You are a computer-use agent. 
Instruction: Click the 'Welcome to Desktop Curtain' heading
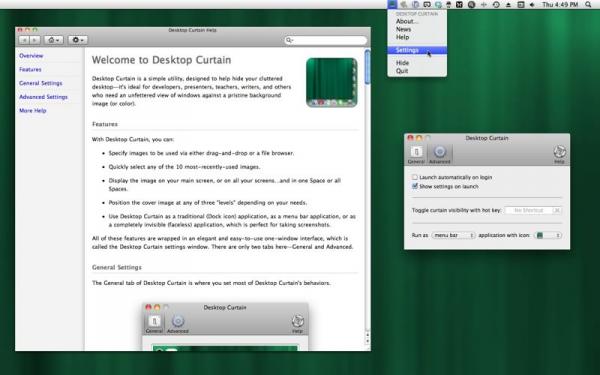click(161, 60)
